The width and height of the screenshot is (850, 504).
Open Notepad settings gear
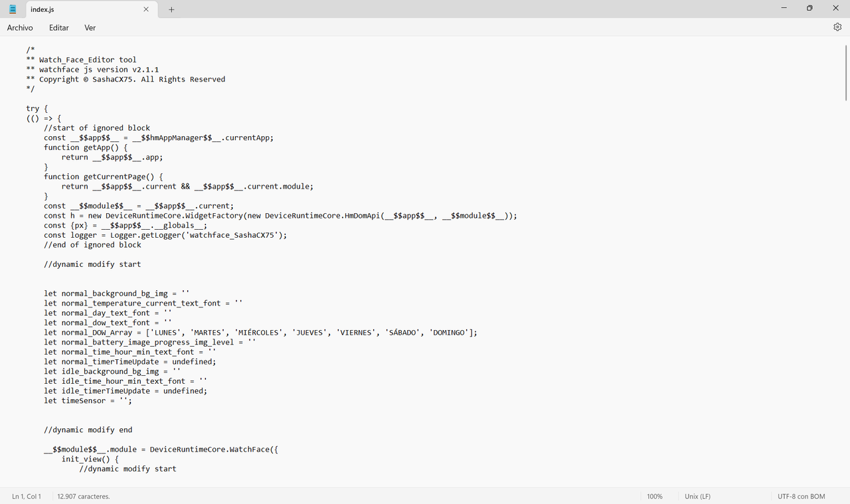(x=837, y=27)
